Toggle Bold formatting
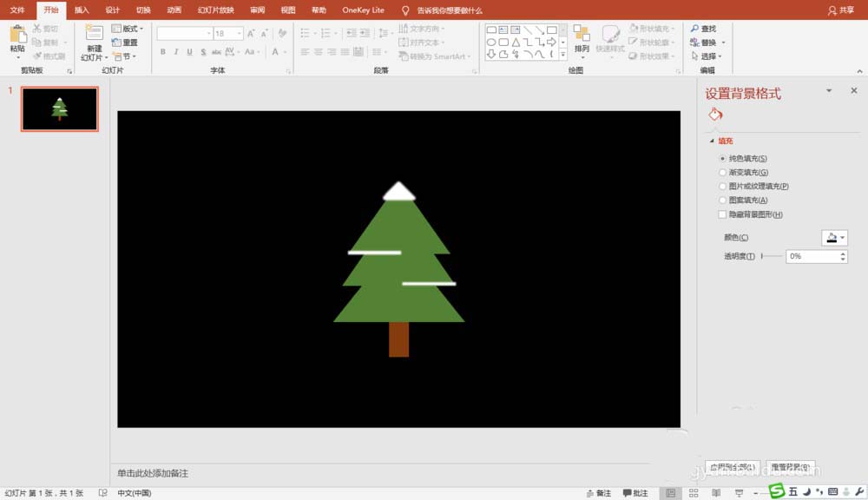 pyautogui.click(x=163, y=51)
